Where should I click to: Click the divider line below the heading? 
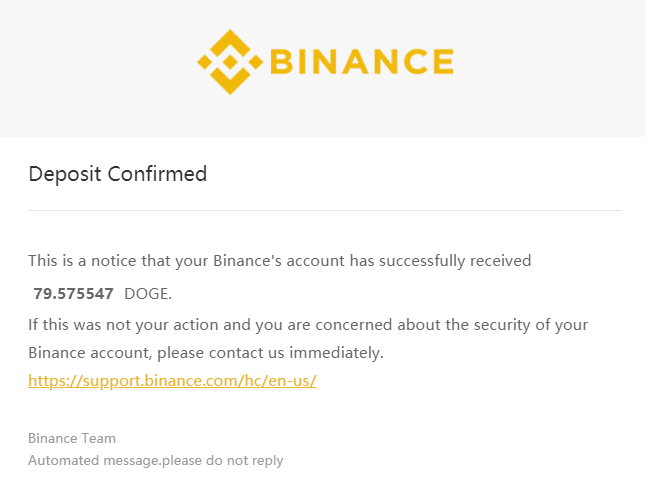pos(324,211)
